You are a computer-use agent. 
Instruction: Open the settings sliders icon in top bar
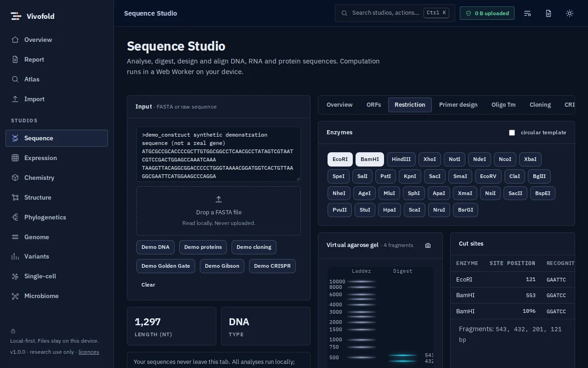[x=527, y=13]
